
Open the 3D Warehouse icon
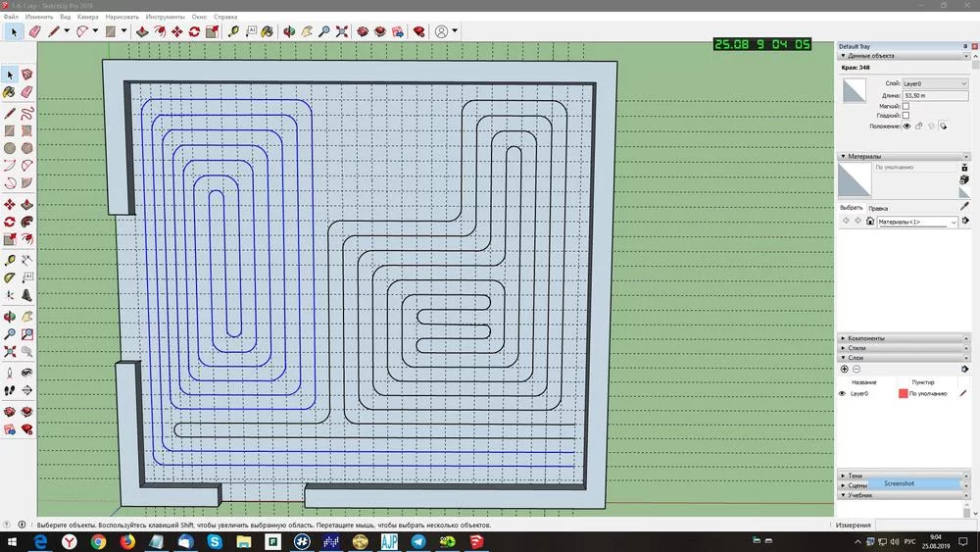(363, 31)
